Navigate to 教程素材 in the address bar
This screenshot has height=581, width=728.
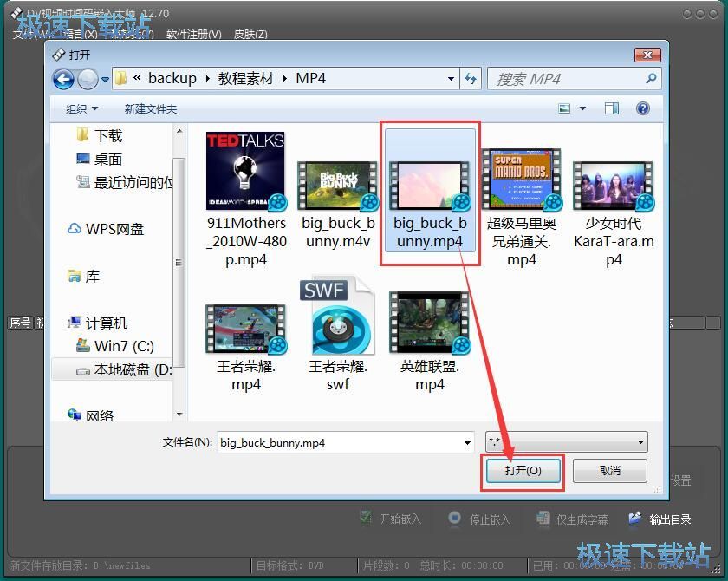245,79
